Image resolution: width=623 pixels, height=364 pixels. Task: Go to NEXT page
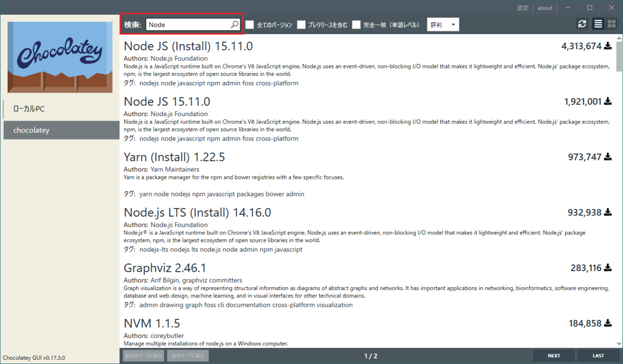[x=554, y=356]
